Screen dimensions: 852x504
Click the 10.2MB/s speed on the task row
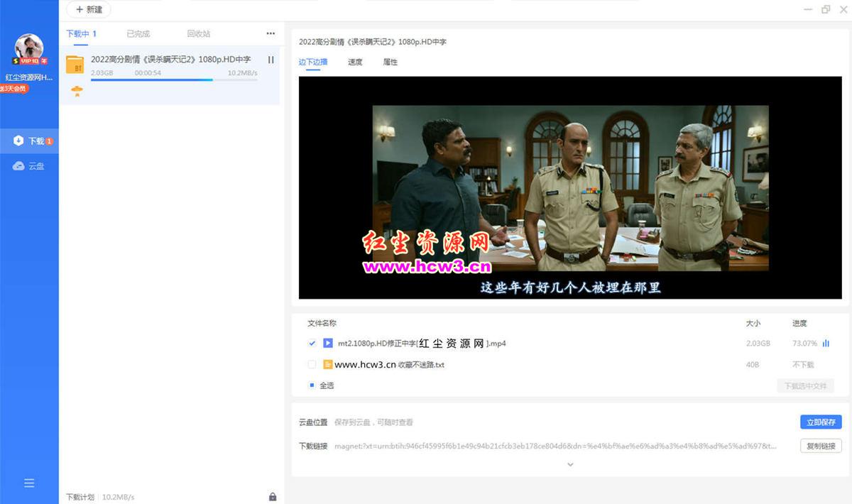pos(243,73)
